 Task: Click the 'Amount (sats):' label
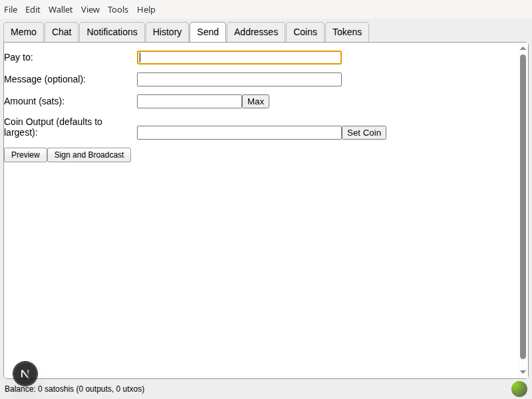coord(35,101)
